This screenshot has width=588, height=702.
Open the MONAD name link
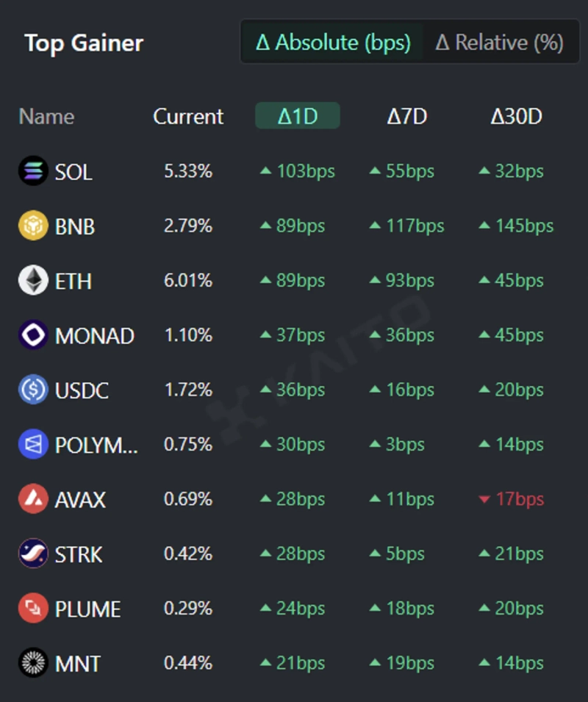[94, 336]
